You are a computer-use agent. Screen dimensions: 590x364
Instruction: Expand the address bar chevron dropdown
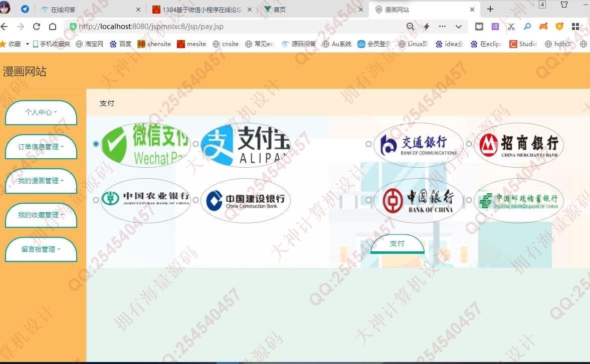tap(458, 27)
